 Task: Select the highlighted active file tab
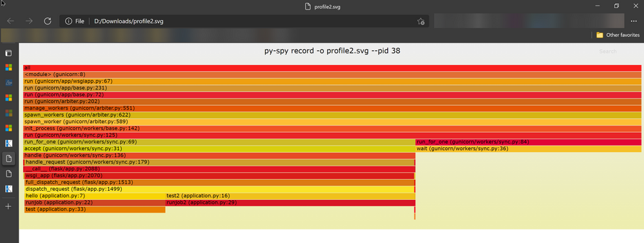click(8, 159)
